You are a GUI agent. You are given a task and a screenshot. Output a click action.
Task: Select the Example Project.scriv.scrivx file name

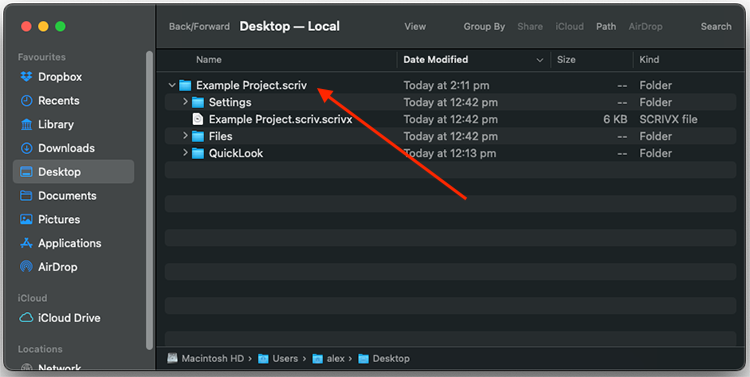(280, 119)
